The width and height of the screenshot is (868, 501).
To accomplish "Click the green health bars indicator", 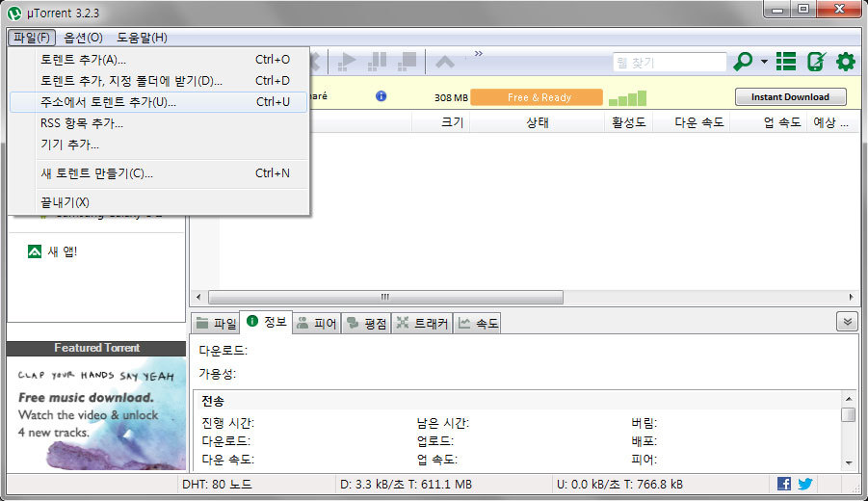I will click(628, 98).
